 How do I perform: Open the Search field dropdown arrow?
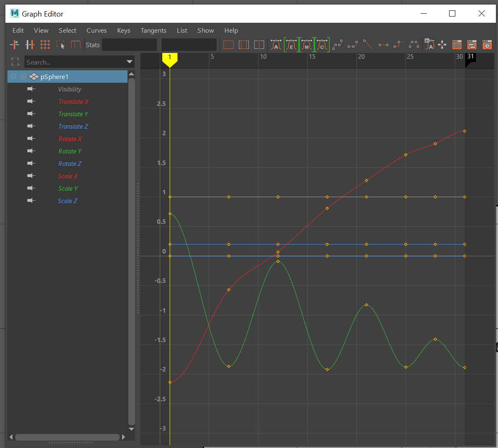[129, 62]
